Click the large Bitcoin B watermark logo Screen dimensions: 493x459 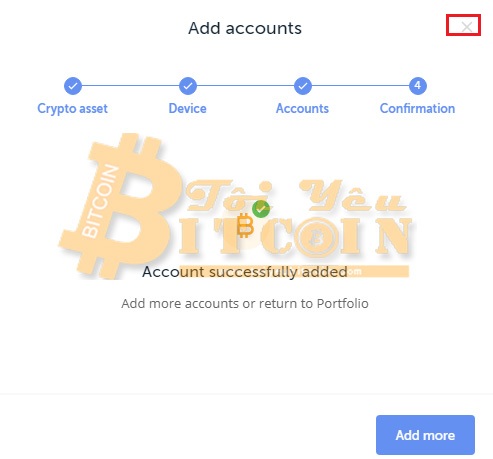coord(120,205)
